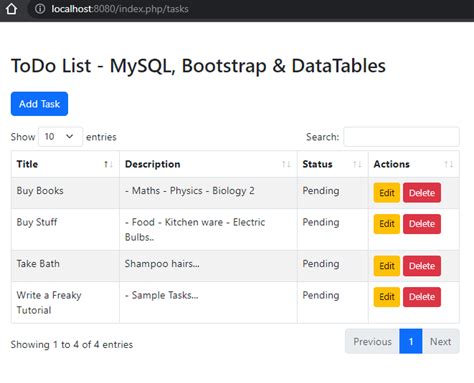Go to Next page of entries

[440, 341]
